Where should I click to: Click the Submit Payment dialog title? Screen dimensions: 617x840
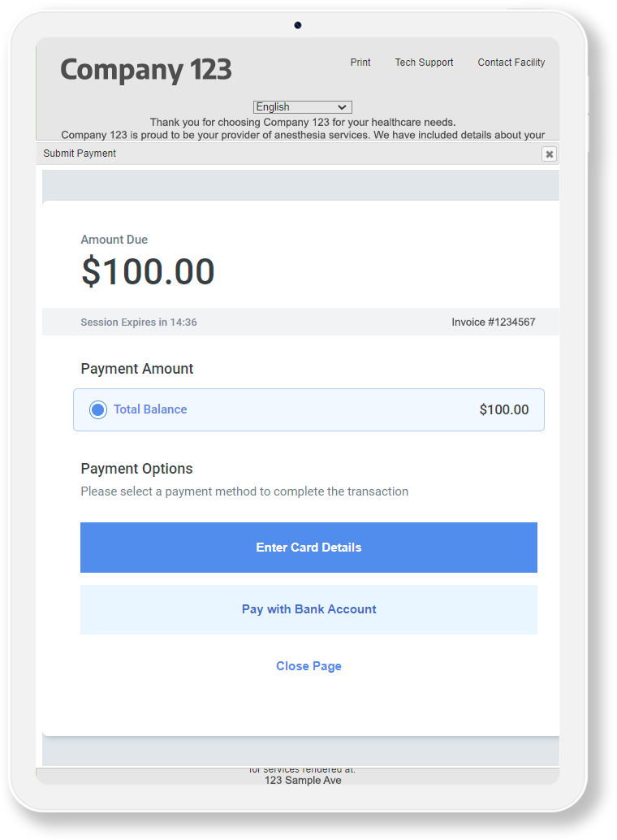(80, 154)
